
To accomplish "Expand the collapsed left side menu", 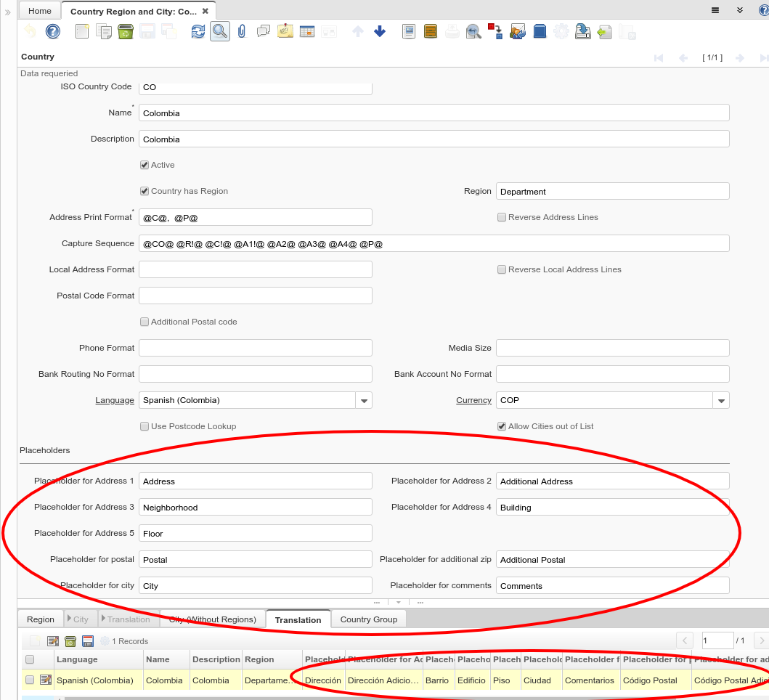I will pyautogui.click(x=8, y=12).
